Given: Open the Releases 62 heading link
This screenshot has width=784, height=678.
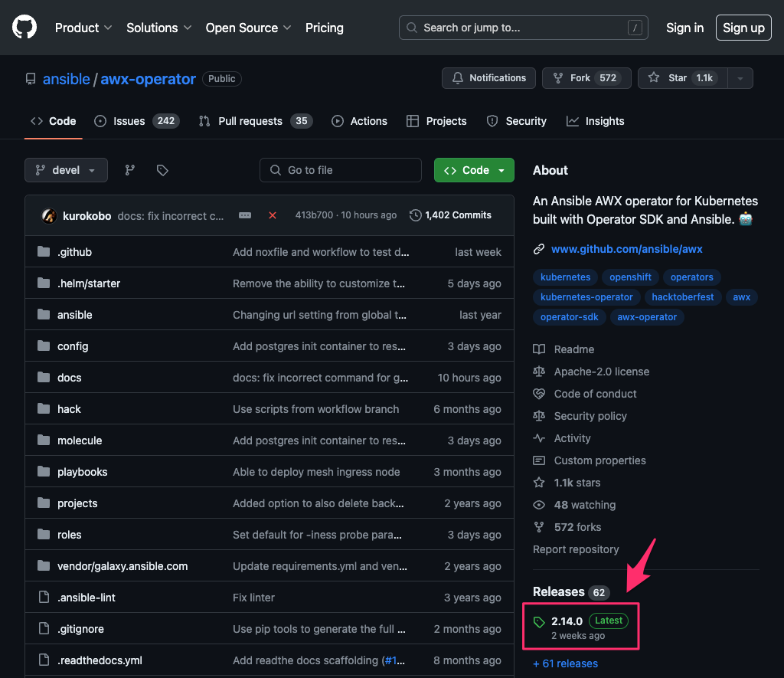Looking at the screenshot, I should 570,592.
